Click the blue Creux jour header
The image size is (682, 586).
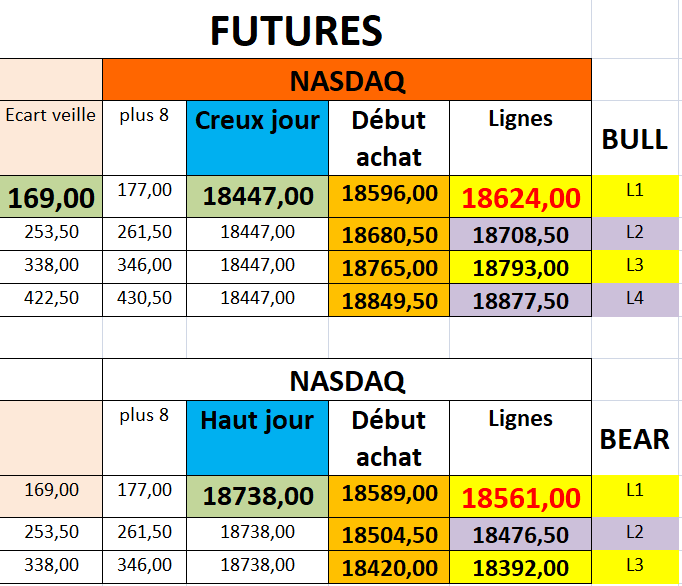pos(257,121)
